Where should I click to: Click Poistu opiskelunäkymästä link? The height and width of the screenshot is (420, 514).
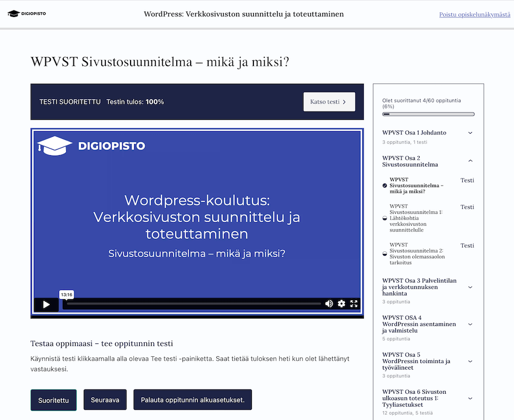tap(474, 14)
